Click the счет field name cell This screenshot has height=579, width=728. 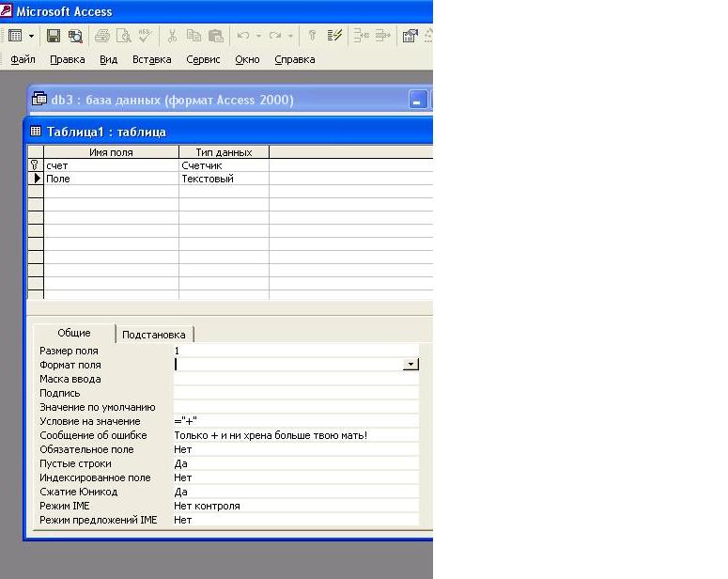coord(112,165)
